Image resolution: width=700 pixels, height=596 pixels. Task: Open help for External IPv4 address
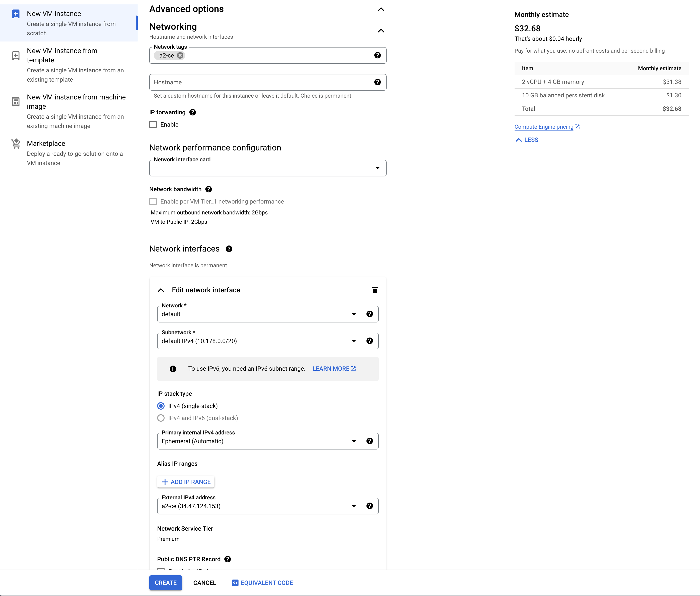(370, 506)
